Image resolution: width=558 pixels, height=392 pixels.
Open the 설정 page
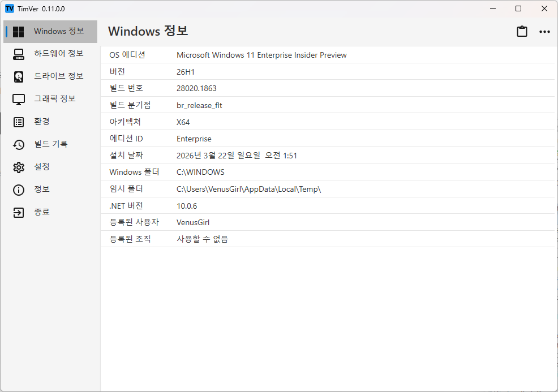pyautogui.click(x=42, y=166)
